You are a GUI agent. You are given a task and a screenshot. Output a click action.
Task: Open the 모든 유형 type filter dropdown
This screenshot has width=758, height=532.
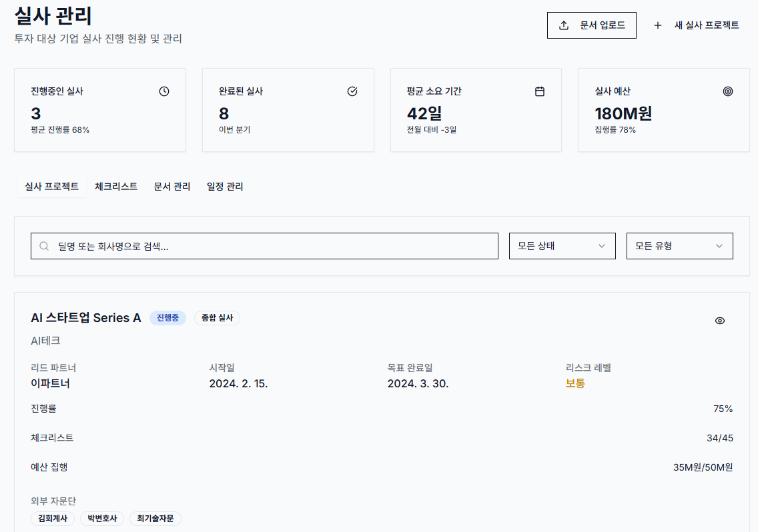(680, 246)
